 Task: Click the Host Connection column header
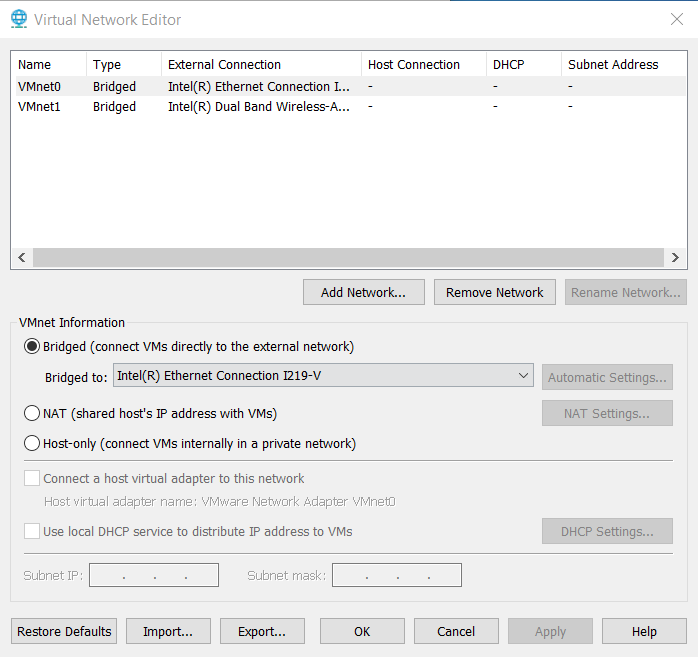(x=424, y=65)
